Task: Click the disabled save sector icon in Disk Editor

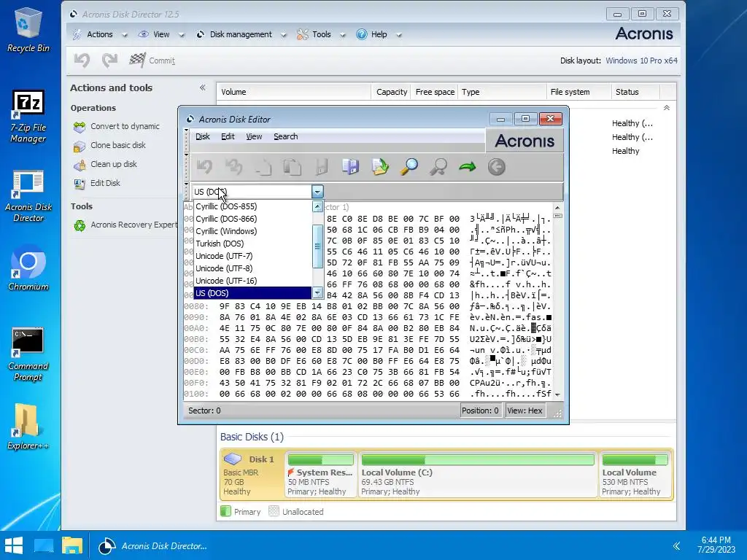Action: [322, 167]
